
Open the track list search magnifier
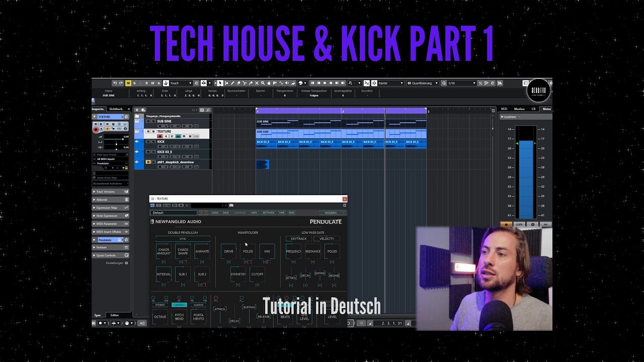(x=208, y=110)
